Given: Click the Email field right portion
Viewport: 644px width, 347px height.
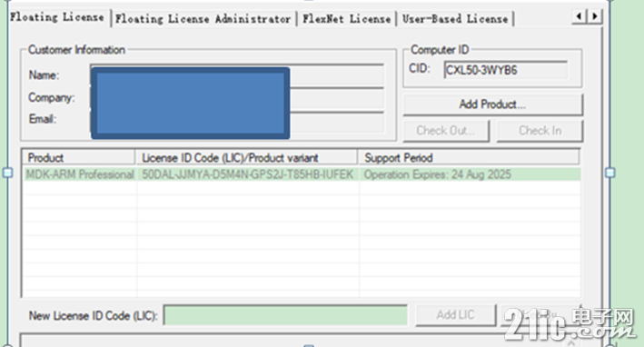Looking at the screenshot, I should tap(337, 122).
